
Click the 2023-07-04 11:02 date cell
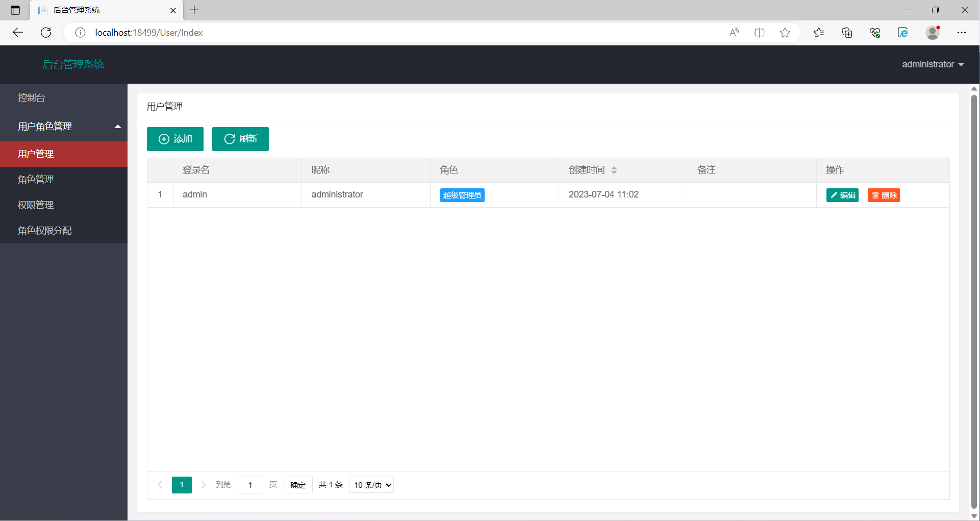click(x=623, y=195)
